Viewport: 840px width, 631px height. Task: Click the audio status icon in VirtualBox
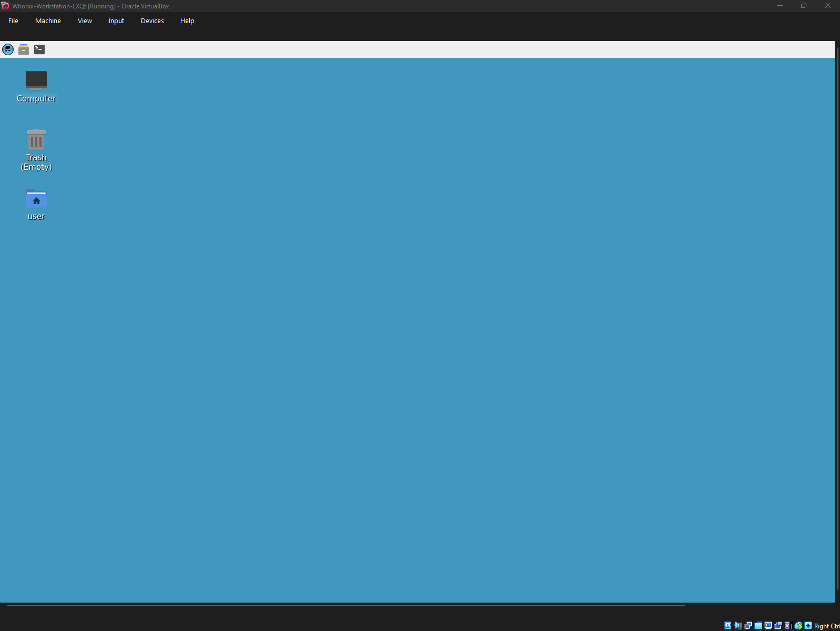pyautogui.click(x=738, y=625)
